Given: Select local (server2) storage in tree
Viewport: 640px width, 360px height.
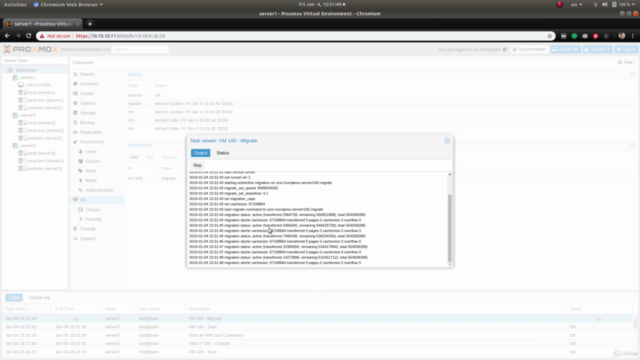Looking at the screenshot, I should (x=41, y=123).
